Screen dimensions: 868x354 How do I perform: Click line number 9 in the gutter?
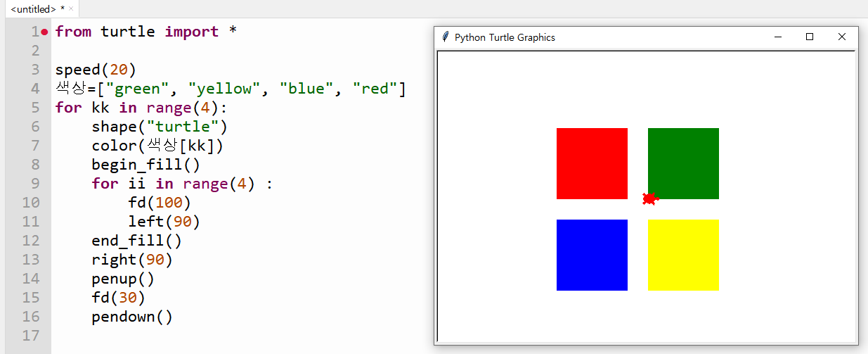point(36,184)
